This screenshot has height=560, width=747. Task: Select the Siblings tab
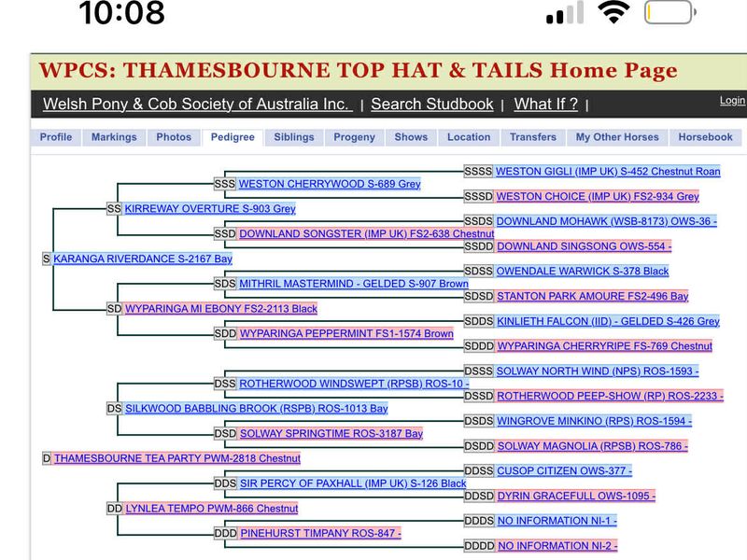pos(294,137)
